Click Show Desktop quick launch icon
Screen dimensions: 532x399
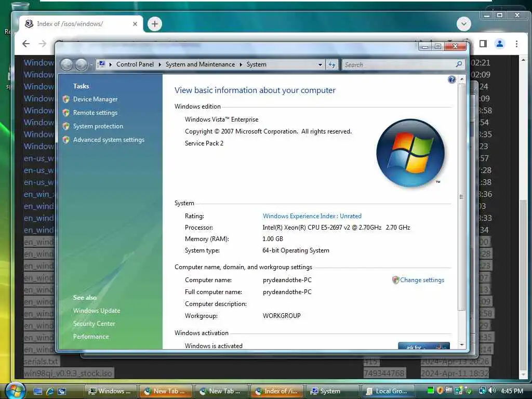coord(38,391)
